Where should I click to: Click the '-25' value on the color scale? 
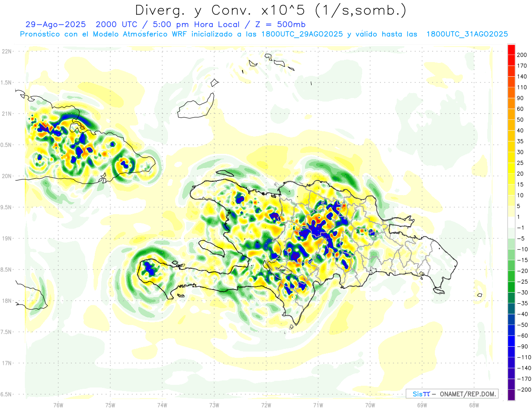[x=523, y=282]
